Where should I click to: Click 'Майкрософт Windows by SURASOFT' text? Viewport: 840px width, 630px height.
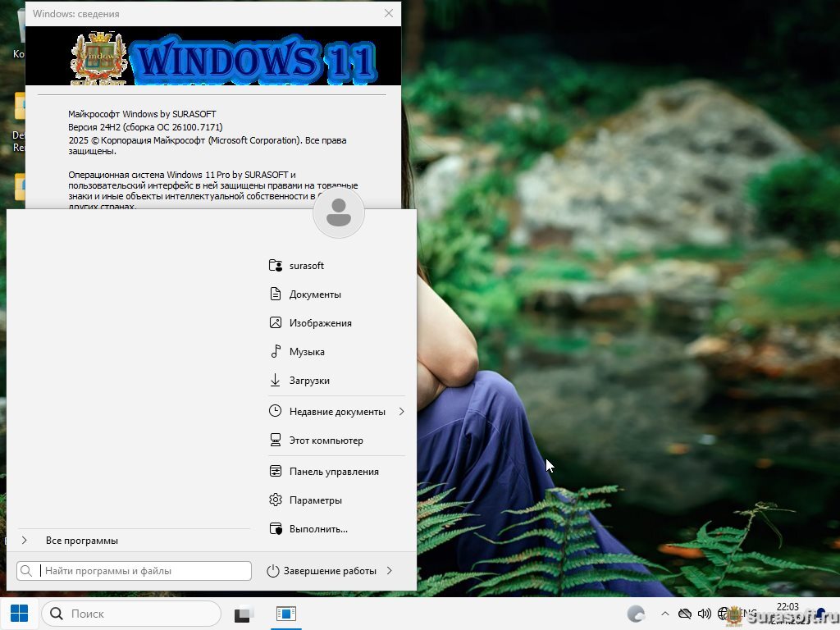142,114
